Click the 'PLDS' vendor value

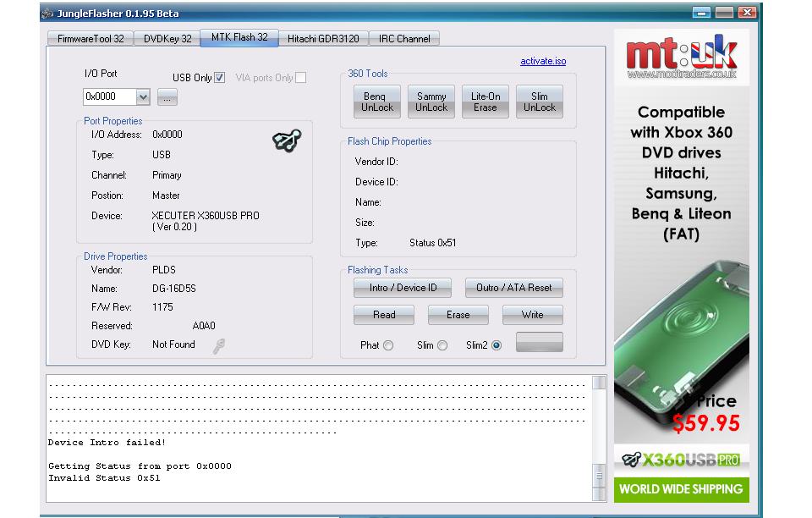tap(163, 270)
